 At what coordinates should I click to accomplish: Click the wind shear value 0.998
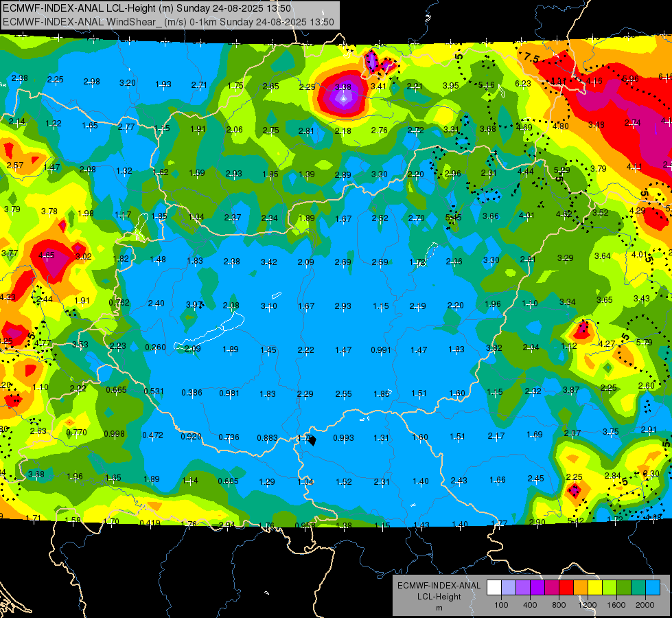coord(115,433)
